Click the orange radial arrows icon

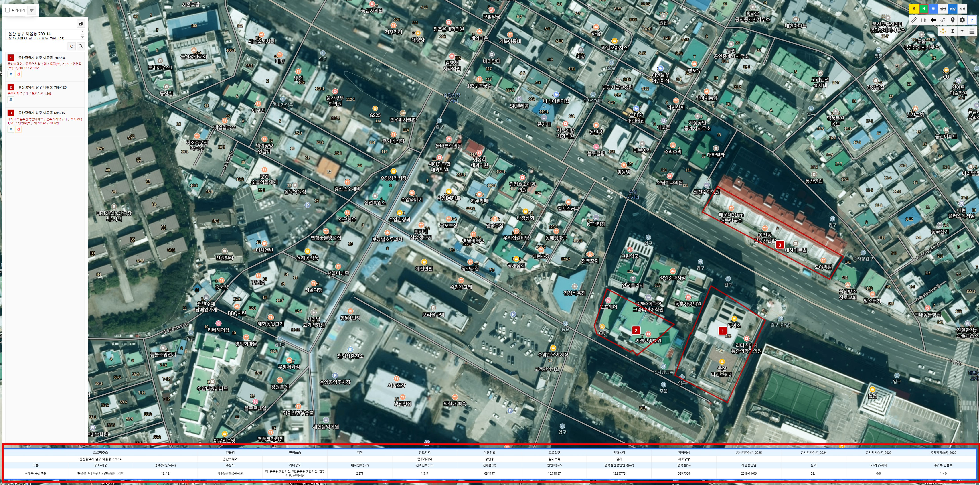[943, 31]
